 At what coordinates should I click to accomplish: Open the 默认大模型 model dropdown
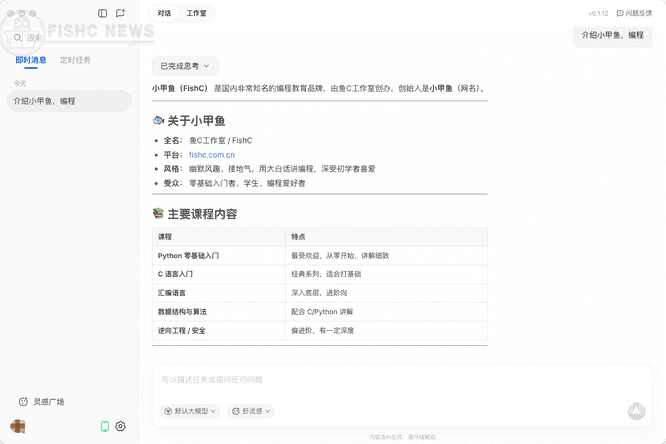pyautogui.click(x=189, y=411)
